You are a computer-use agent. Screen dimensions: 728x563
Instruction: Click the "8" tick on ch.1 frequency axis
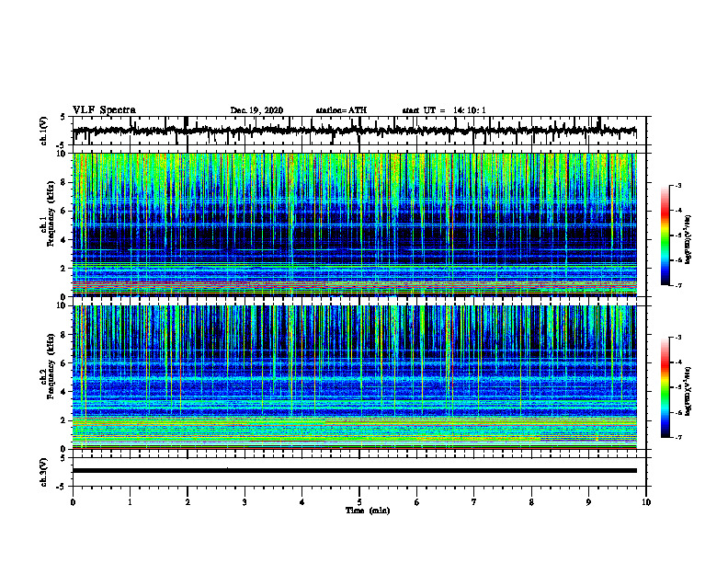click(x=64, y=183)
